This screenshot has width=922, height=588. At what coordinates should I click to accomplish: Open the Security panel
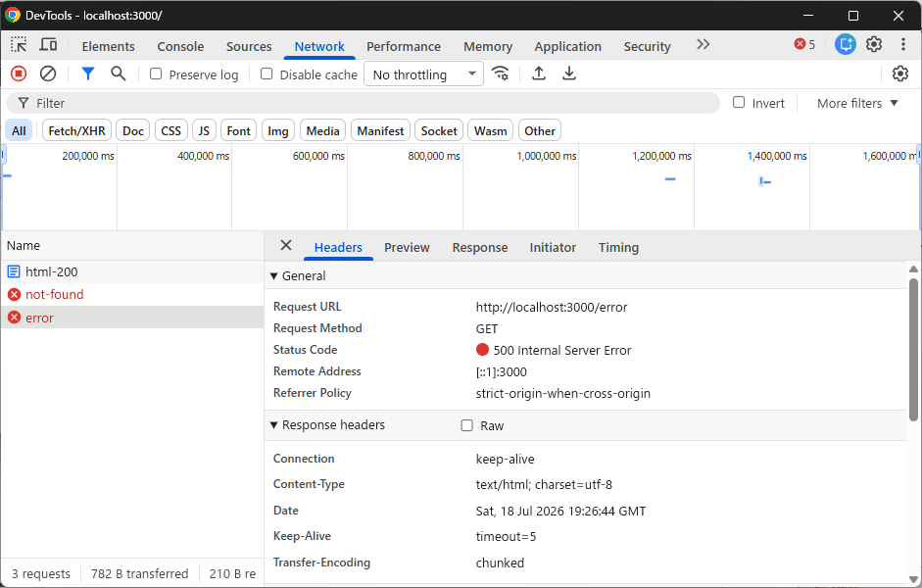pos(647,46)
